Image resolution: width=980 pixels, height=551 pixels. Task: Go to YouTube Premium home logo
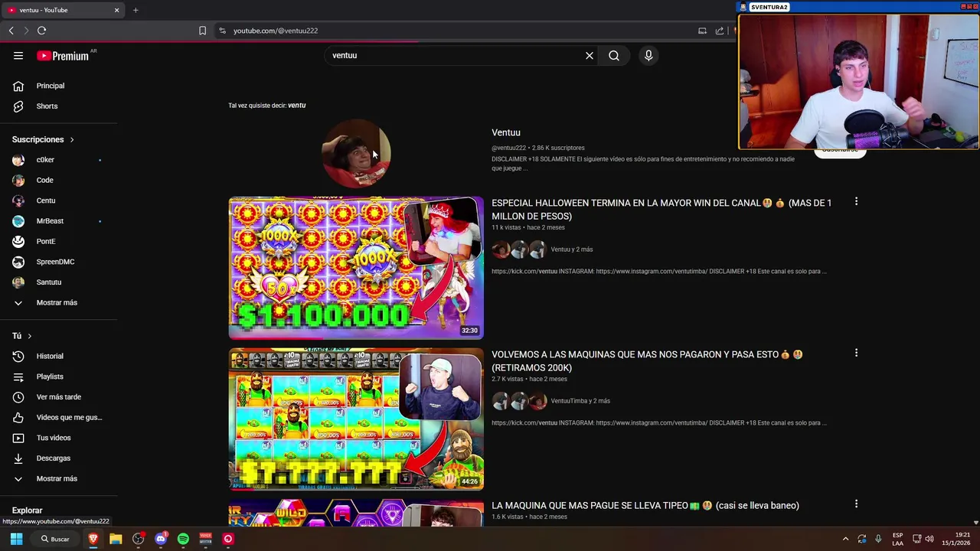pyautogui.click(x=63, y=56)
